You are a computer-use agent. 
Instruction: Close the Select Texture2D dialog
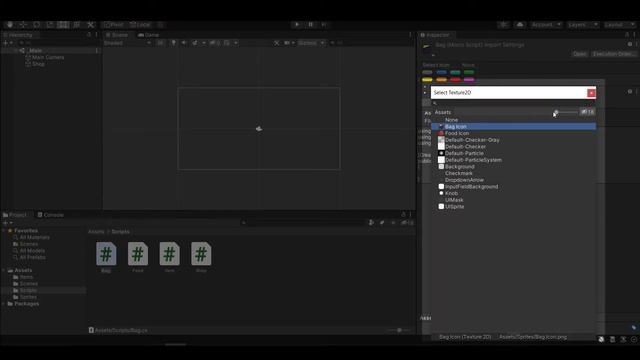click(591, 93)
